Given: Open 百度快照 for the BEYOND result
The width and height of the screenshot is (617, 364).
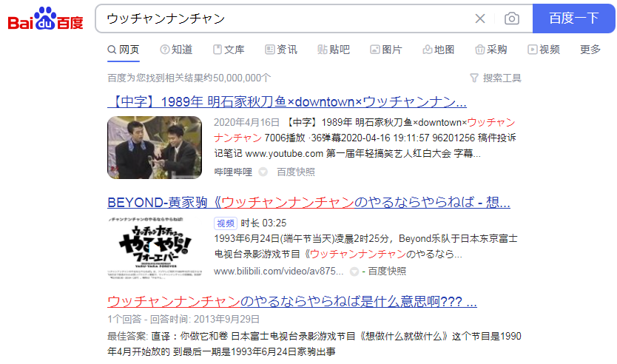Looking at the screenshot, I should (387, 271).
